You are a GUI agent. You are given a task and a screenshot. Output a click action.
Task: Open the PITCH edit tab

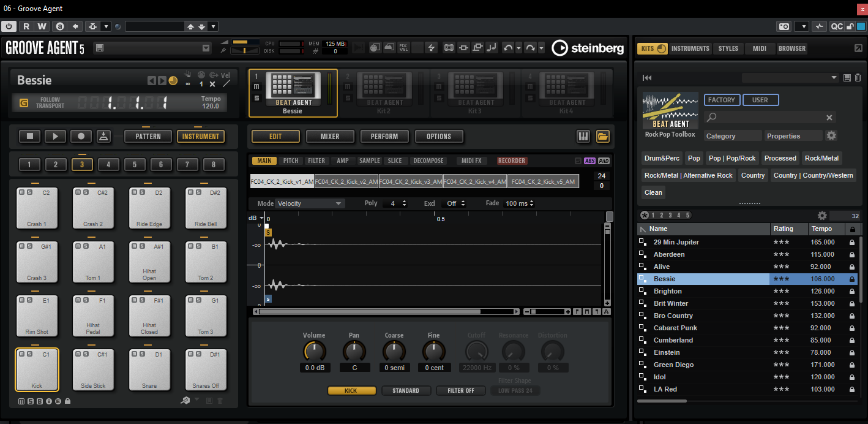coord(291,161)
